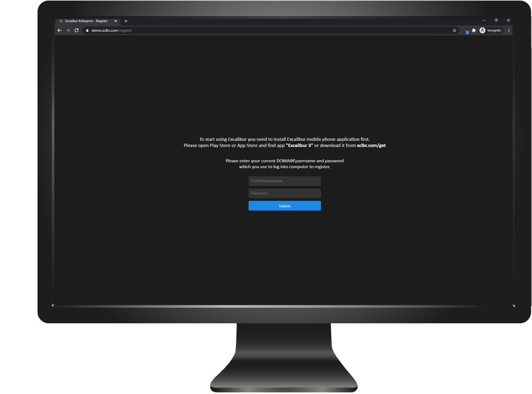Click the browser forward arrow
Image resolution: width=532 pixels, height=394 pixels.
(x=68, y=30)
